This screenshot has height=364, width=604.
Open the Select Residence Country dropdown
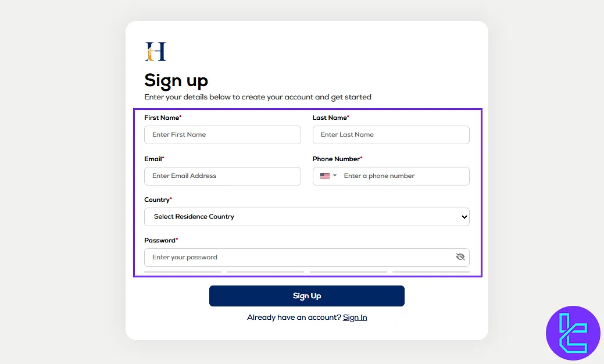tap(307, 216)
